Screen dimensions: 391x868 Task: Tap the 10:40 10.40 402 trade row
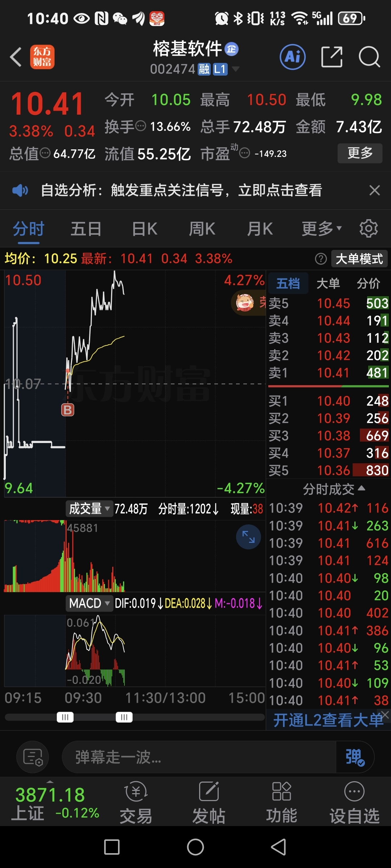point(328,613)
